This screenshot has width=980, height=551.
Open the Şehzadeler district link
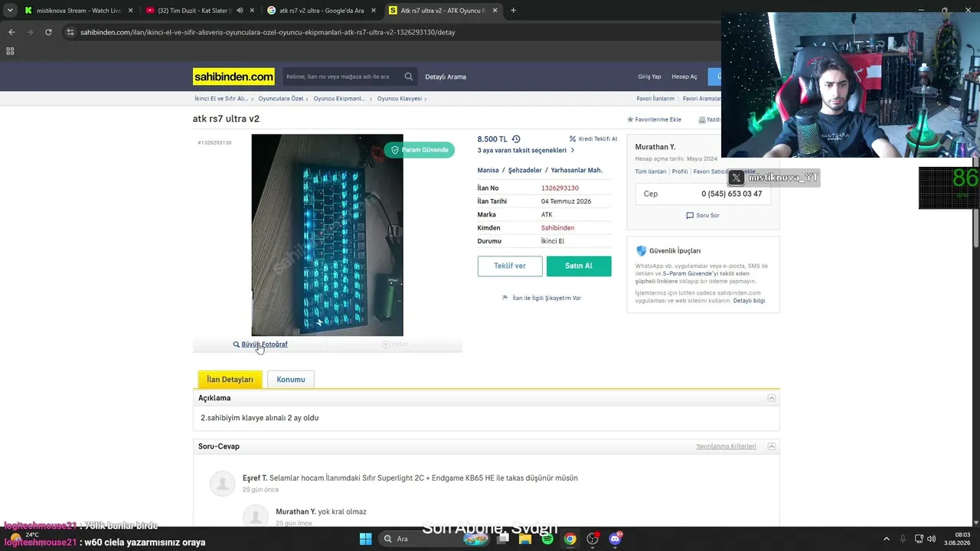pyautogui.click(x=525, y=170)
